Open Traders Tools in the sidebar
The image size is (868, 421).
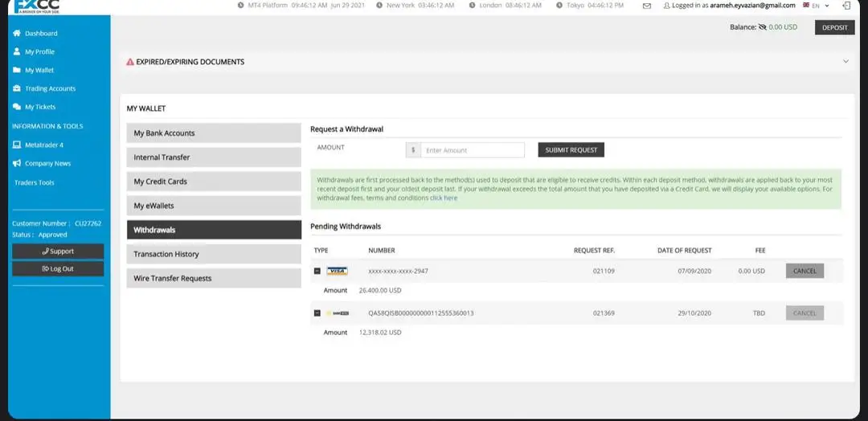35,182
